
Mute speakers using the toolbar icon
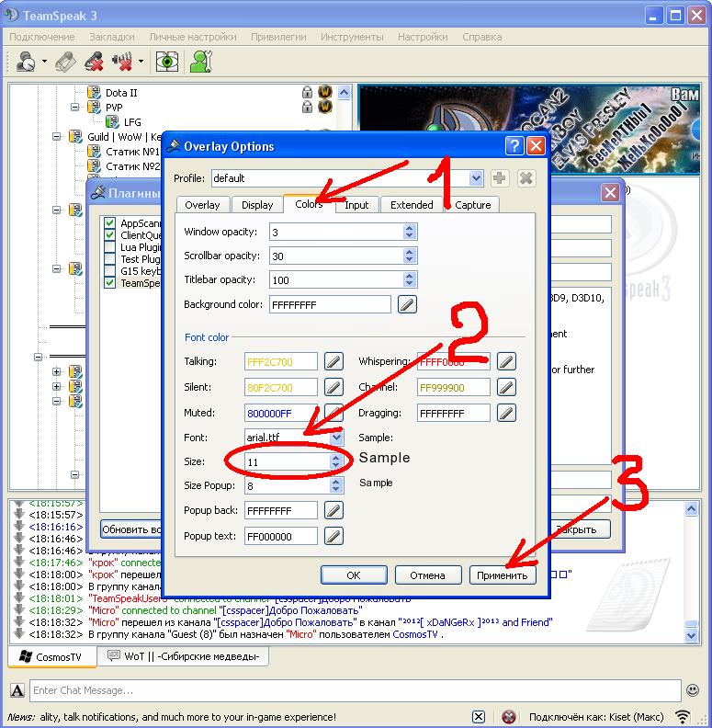(122, 62)
